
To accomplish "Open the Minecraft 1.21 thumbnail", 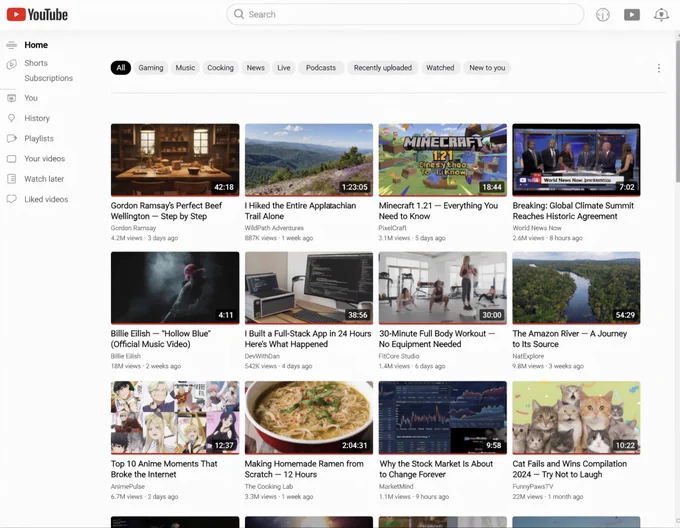I will [442, 160].
